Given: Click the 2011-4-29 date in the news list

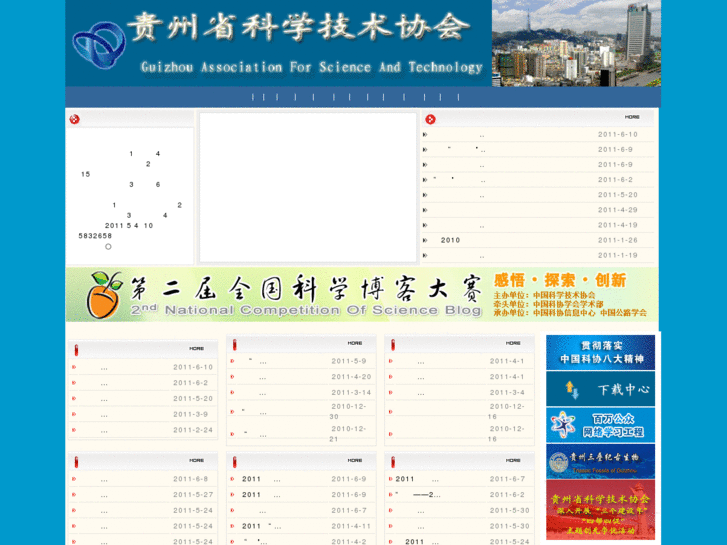Looking at the screenshot, I should pos(618,210).
